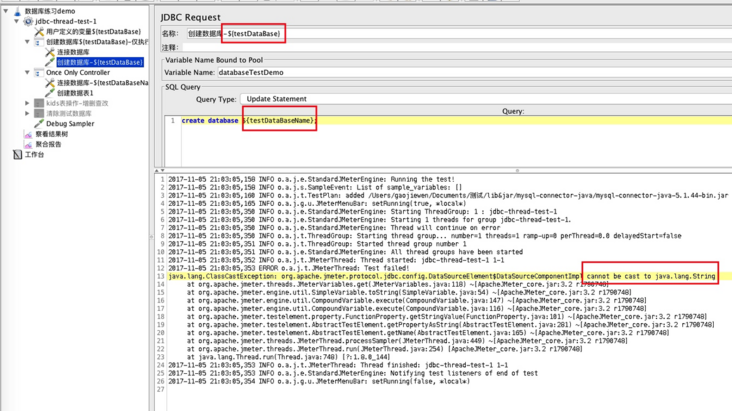Image resolution: width=732 pixels, height=411 pixels.
Task: Click the 创建数据表1 sampler pipette icon
Action: click(50, 93)
